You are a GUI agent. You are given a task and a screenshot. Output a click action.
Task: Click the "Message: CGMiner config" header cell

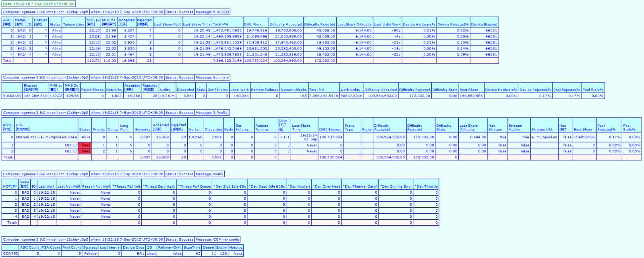(x=217, y=239)
